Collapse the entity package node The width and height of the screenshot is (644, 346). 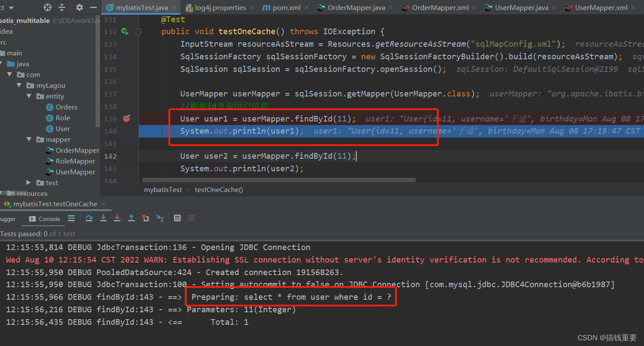tap(29, 96)
